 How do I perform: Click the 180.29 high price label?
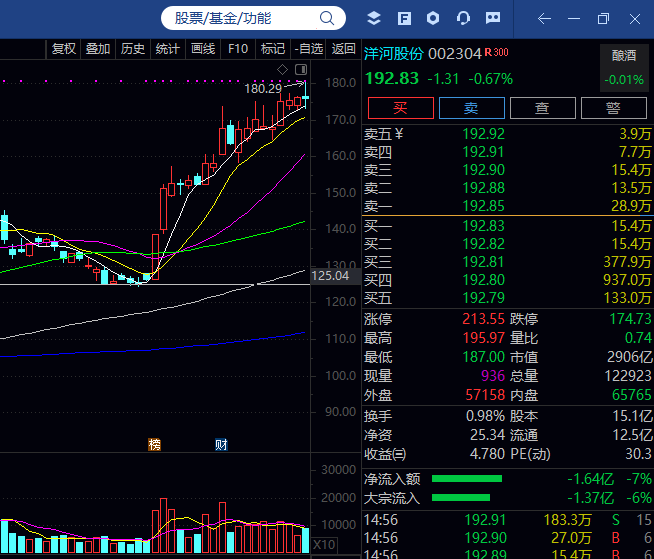coord(263,88)
